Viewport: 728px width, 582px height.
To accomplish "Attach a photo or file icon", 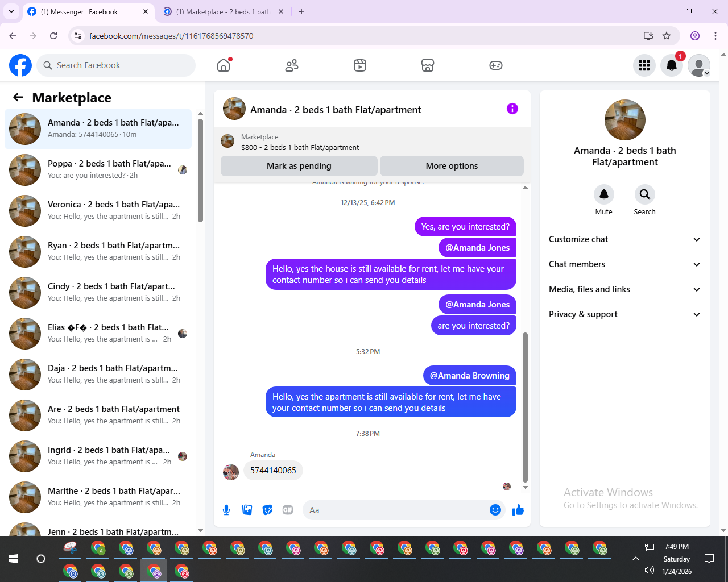I will (247, 510).
